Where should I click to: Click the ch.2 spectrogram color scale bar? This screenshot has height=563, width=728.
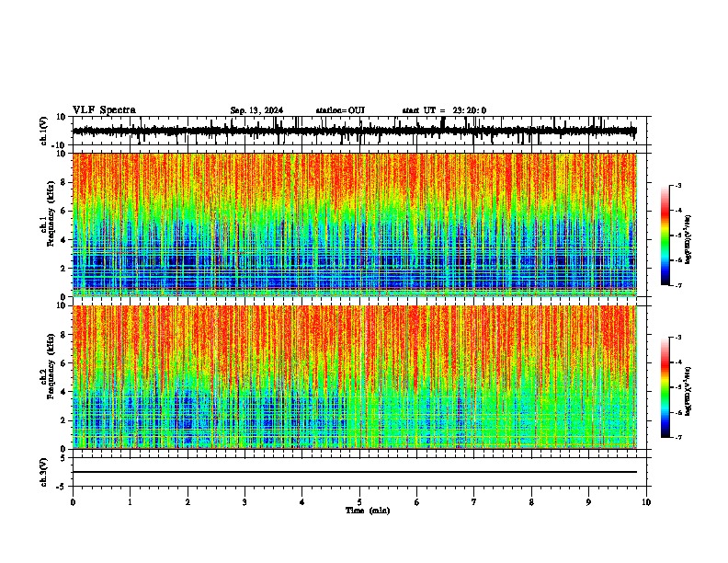[665, 387]
